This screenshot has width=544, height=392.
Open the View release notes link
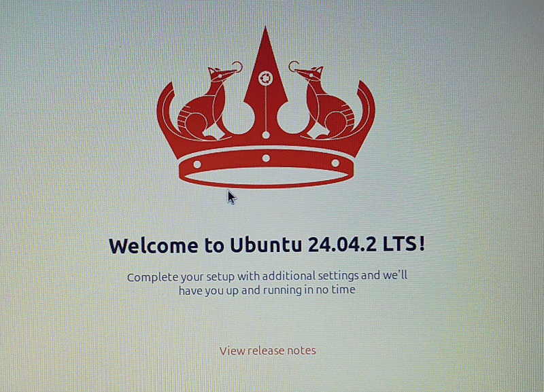point(267,351)
